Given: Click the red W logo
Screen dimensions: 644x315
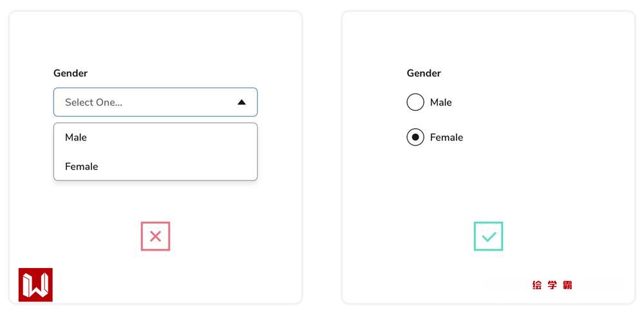Looking at the screenshot, I should click(x=35, y=285).
